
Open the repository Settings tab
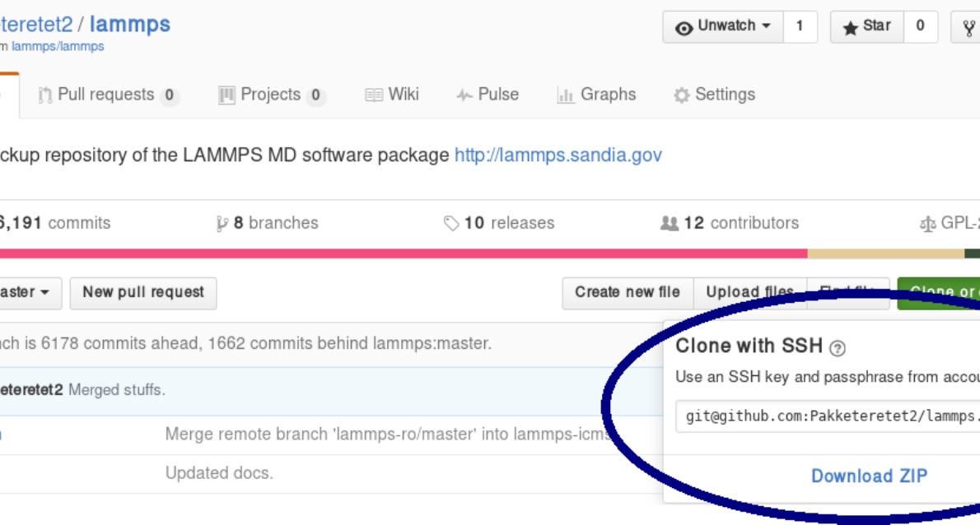(x=714, y=95)
